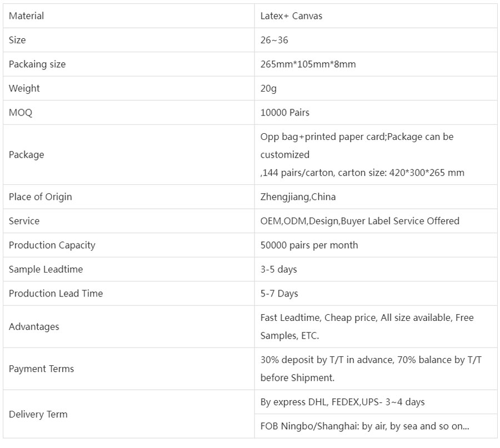
Task: Click the Material label cell
Action: pos(26,16)
